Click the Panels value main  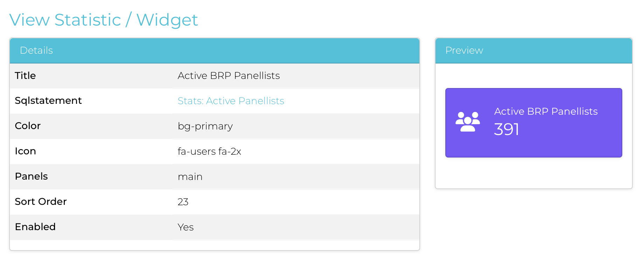coord(190,177)
